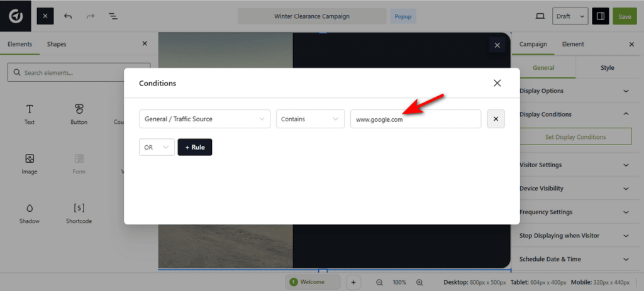Expand Visitor Settings section
The image size is (644, 291).
point(574,165)
